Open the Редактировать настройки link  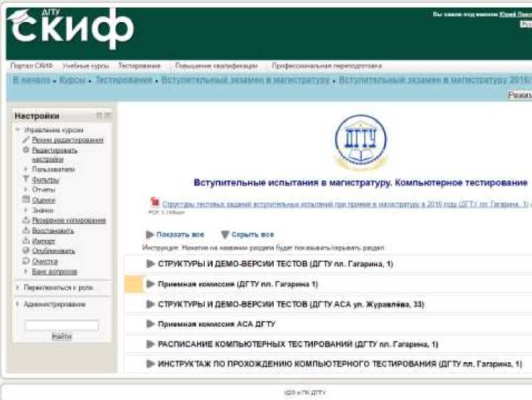click(55, 154)
